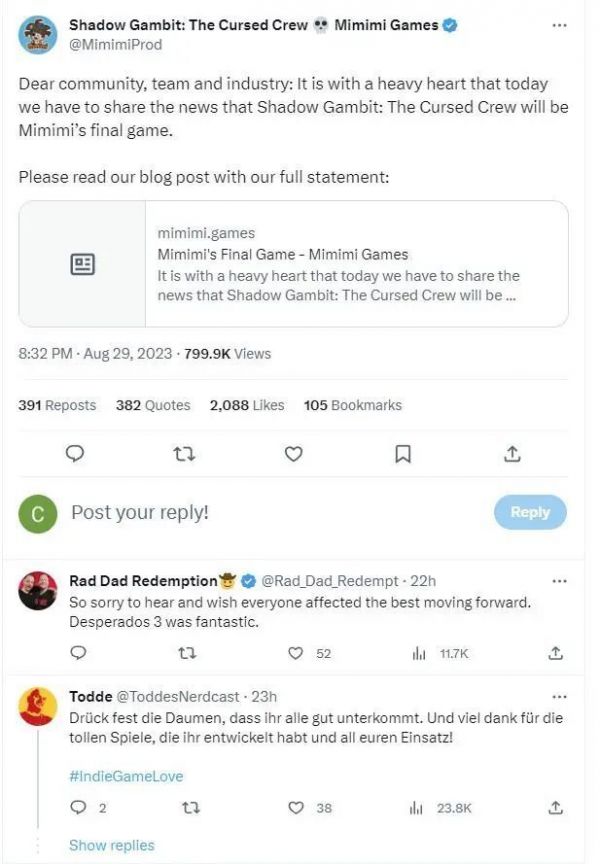Open Mimimi Games profile avatar
This screenshot has width=600, height=864.
[x=38, y=34]
